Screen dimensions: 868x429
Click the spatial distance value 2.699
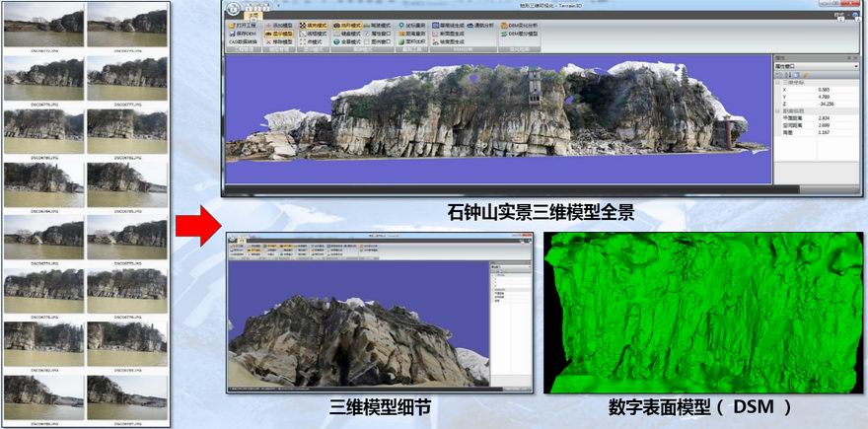point(824,125)
